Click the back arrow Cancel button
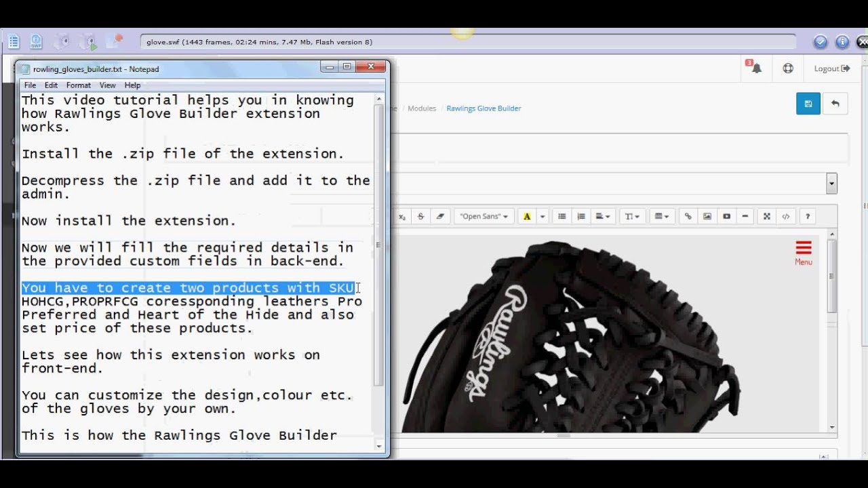Viewport: 868px width, 488px height. 835,104
